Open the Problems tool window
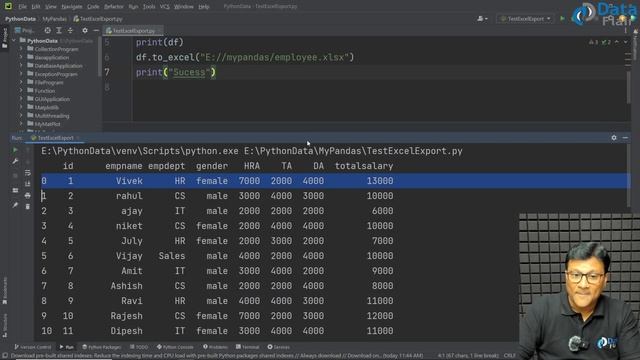 coord(215,347)
